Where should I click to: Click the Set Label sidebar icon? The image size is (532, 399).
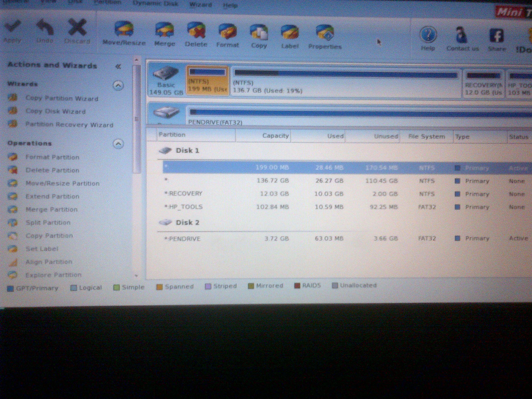(x=13, y=249)
